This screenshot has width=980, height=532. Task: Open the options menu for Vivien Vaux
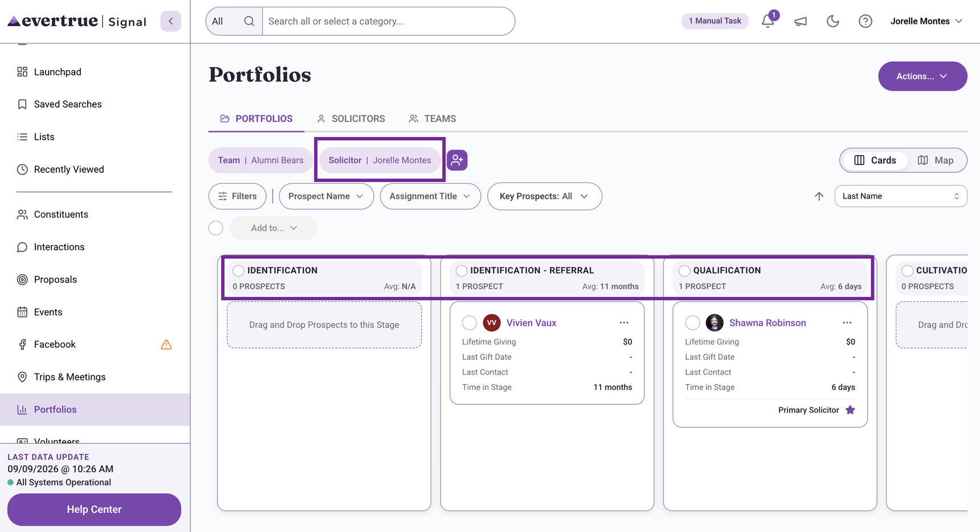[624, 323]
